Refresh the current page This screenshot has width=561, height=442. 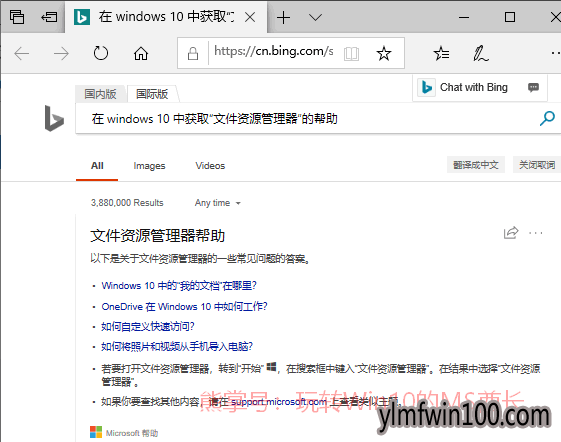[101, 54]
